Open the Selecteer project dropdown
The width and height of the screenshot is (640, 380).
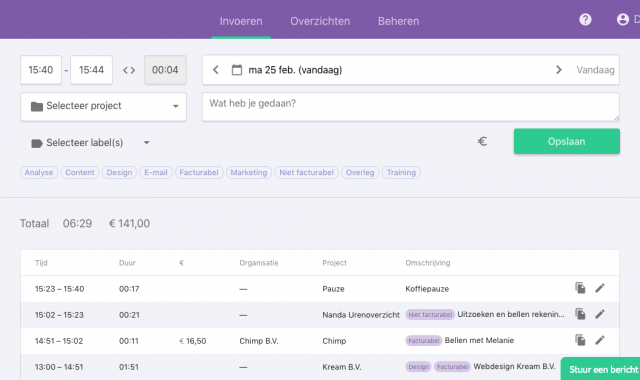click(103, 107)
